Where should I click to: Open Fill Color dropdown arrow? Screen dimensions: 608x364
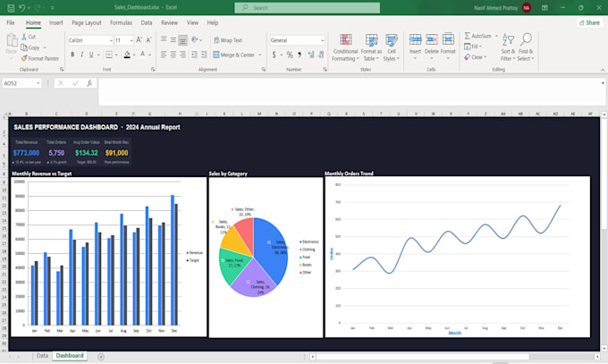pyautogui.click(x=134, y=55)
